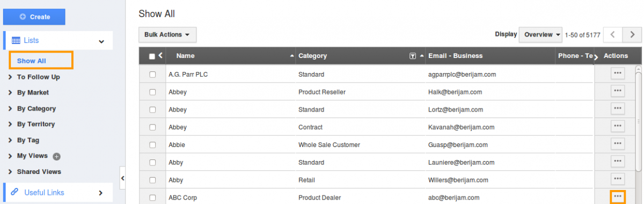Tick the checkbox for A.G. Parr PLC
Screen dimensions: 644x204
pyautogui.click(x=152, y=75)
